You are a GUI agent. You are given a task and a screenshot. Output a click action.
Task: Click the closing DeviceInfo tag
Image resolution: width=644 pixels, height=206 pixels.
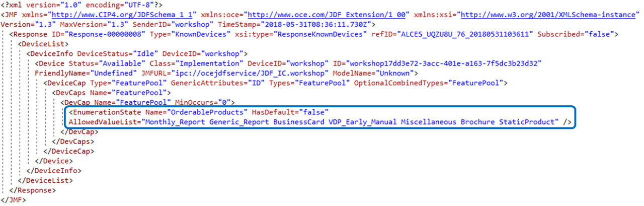(53, 171)
